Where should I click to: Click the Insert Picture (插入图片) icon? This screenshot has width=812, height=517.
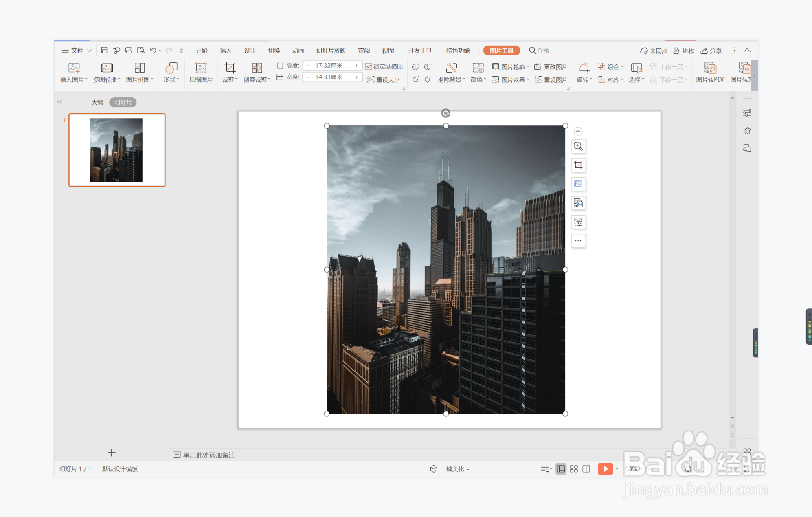point(74,68)
